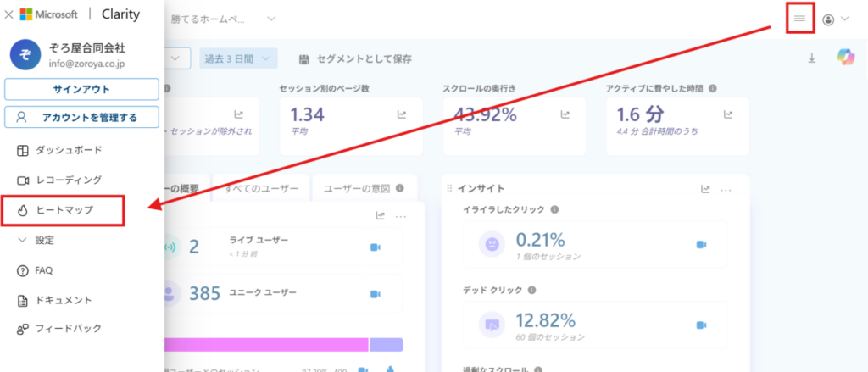Screen dimensions: 868x372
Task: Switch to the ユーザーの意図 tab
Action: click(356, 188)
